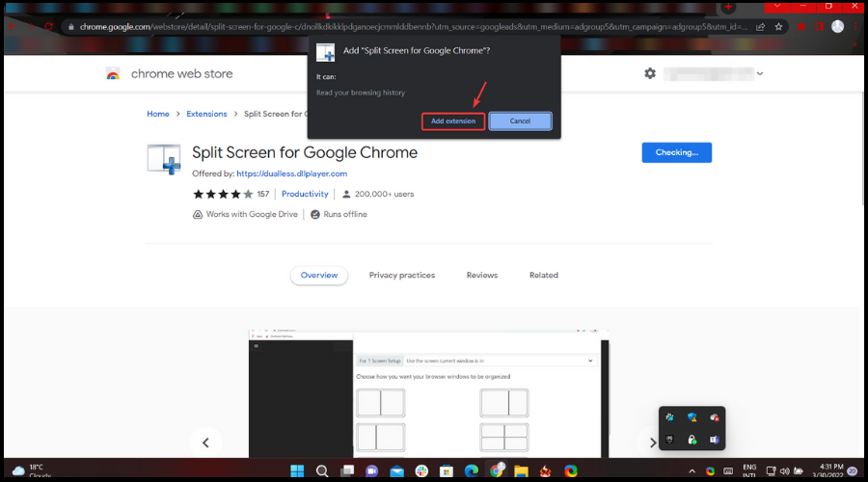
Task: Open OneDrive icon in tray popup
Action: point(715,417)
